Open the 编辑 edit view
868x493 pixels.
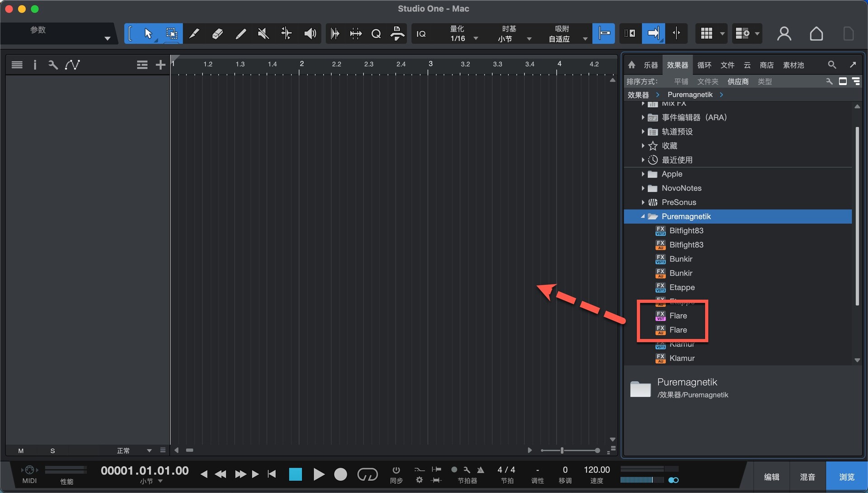(x=771, y=477)
